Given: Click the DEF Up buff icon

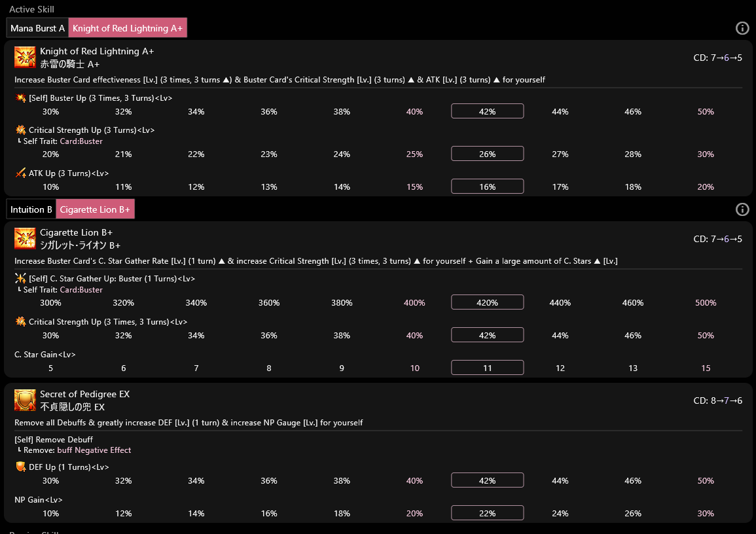Looking at the screenshot, I should click(20, 467).
